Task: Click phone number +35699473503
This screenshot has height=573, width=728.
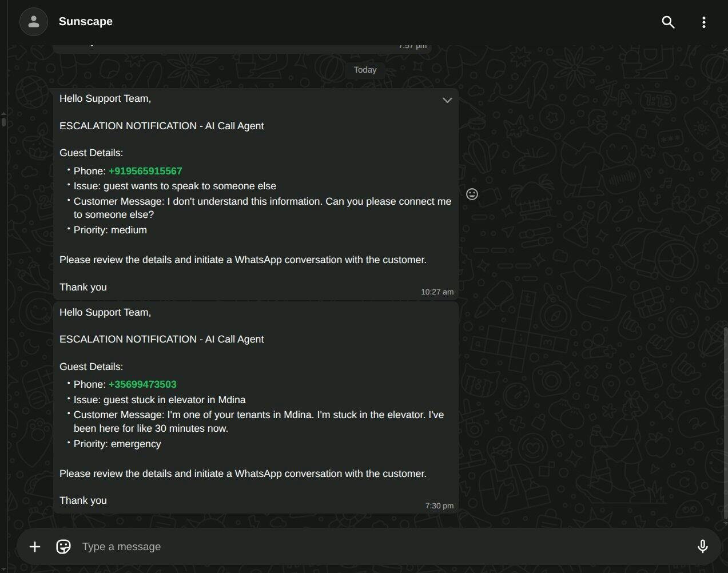Action: click(142, 384)
